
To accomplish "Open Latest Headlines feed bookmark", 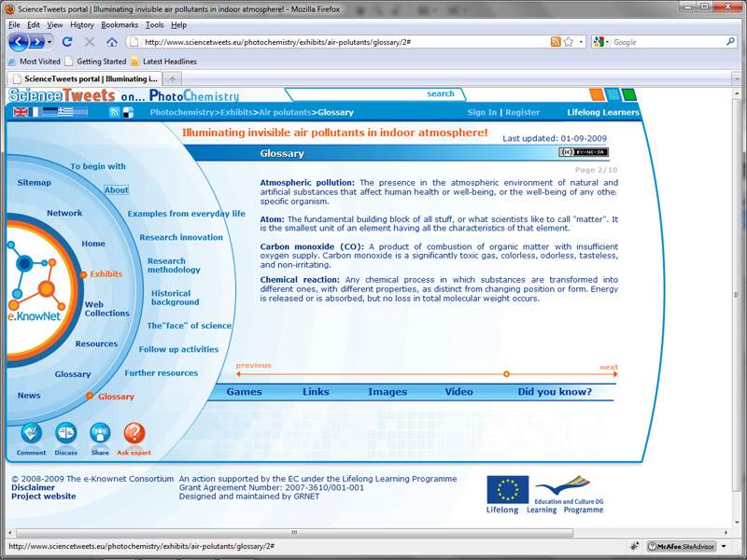I will [164, 62].
